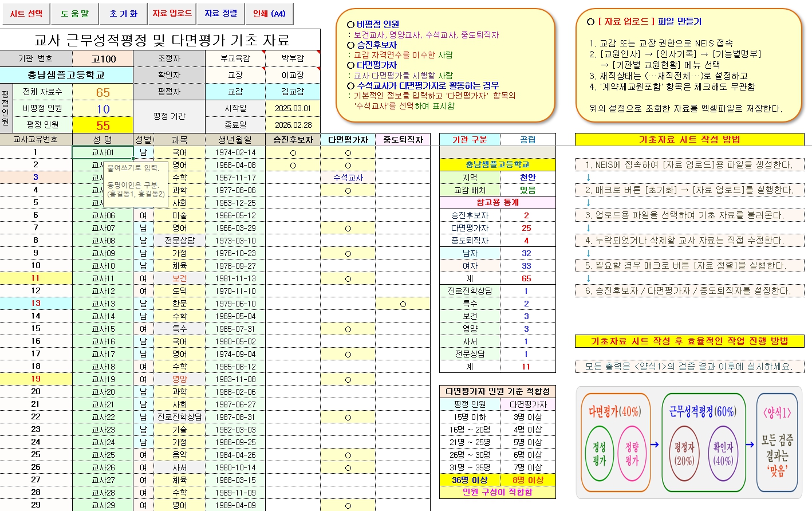Click the 인쇄 (A4) button
Screen dimensions: 812x511
[x=269, y=14]
